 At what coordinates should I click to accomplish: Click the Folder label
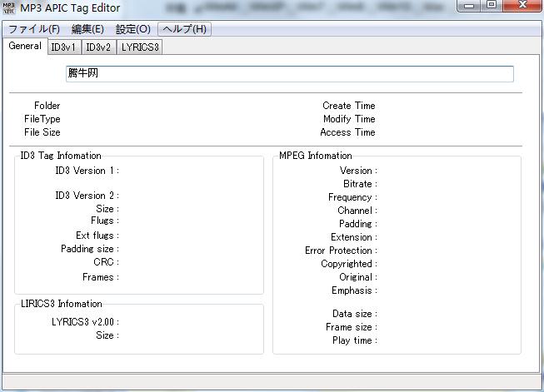47,106
